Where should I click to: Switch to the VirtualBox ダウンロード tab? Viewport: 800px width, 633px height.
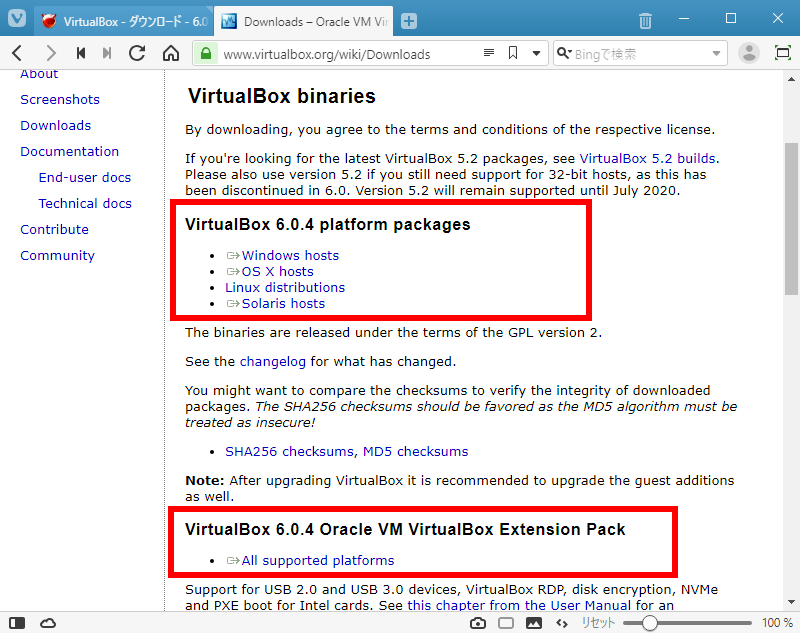(120, 20)
